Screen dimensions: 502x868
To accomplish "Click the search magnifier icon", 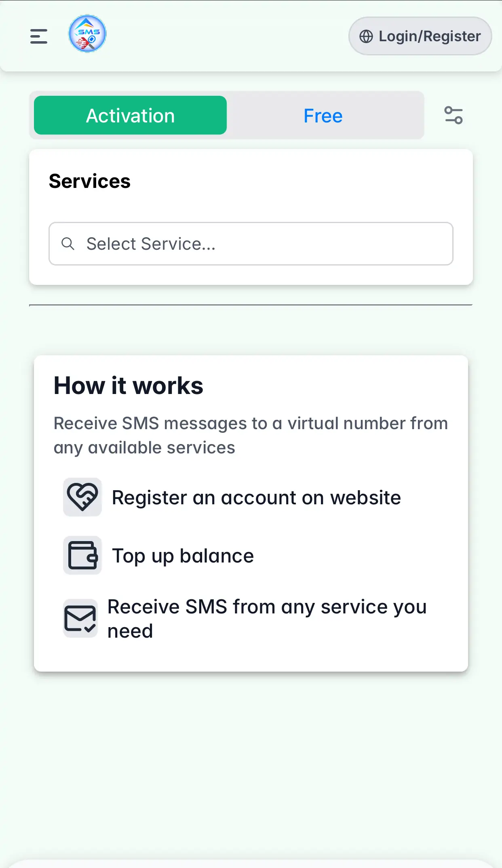I will coord(68,244).
